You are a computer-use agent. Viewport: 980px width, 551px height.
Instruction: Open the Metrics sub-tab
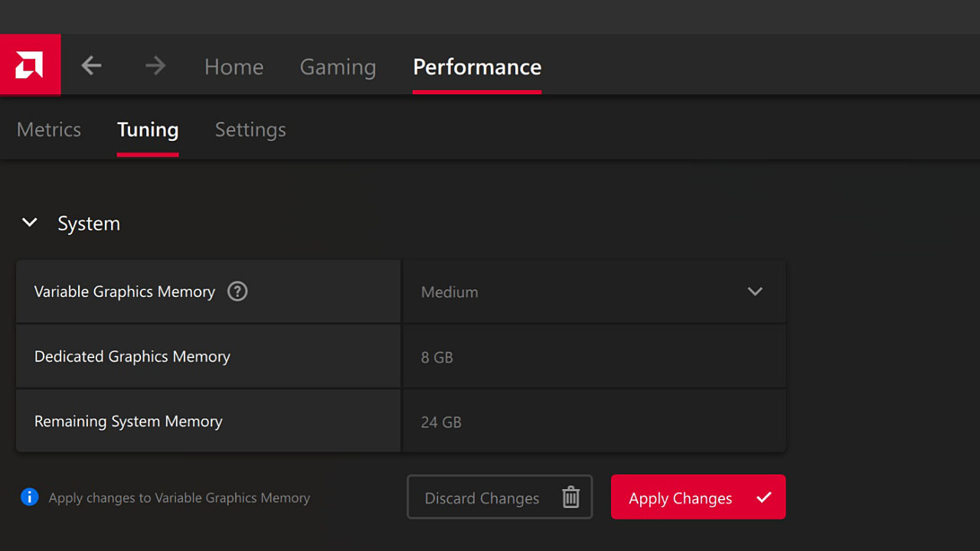click(49, 129)
